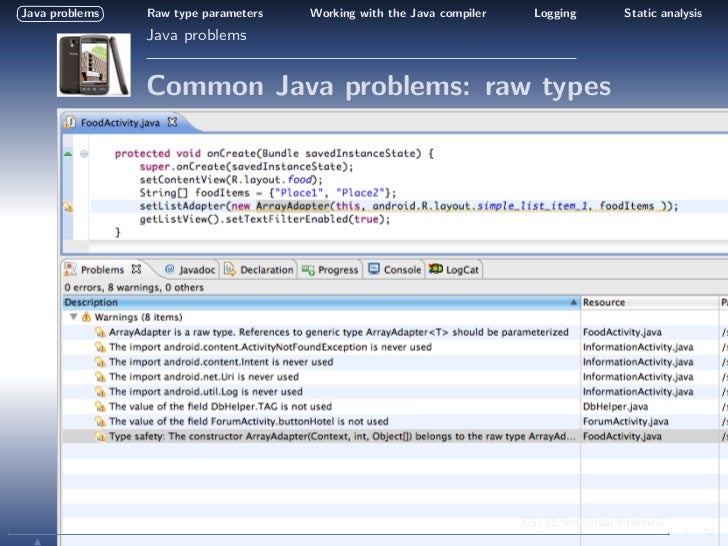This screenshot has height=546, width=728.
Task: Click the Console monitor icon
Action: coord(374,269)
